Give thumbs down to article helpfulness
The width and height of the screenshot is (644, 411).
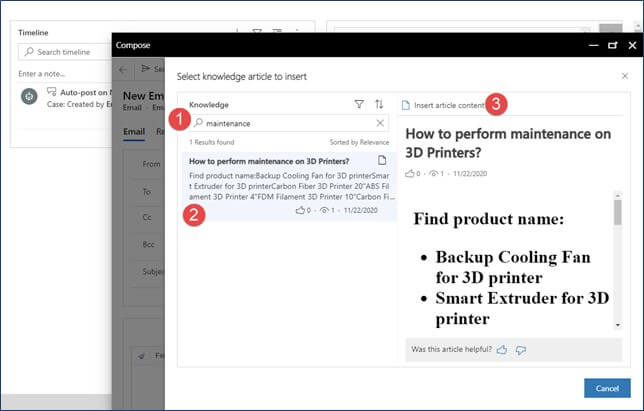520,350
